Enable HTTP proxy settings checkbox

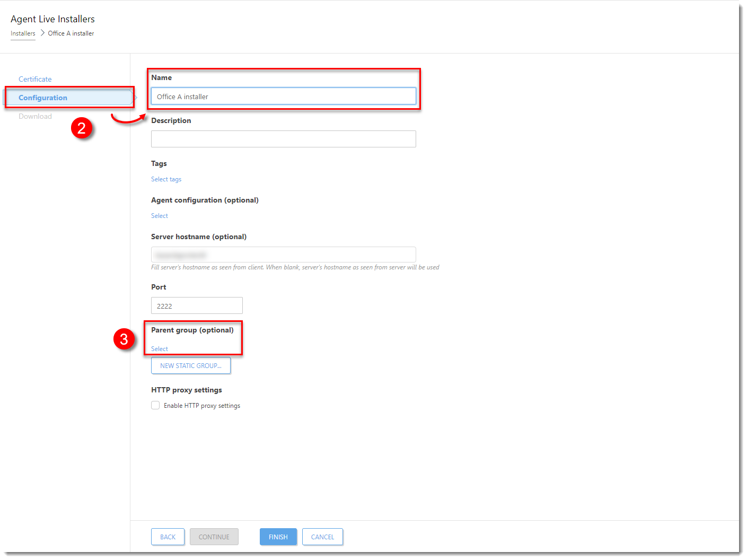click(x=155, y=406)
